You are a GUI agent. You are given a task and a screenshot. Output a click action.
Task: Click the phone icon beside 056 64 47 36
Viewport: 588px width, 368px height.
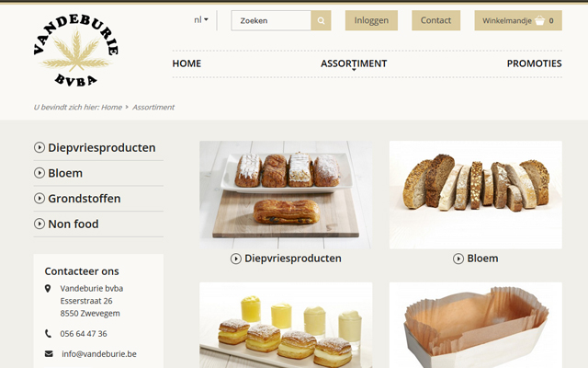click(x=48, y=333)
